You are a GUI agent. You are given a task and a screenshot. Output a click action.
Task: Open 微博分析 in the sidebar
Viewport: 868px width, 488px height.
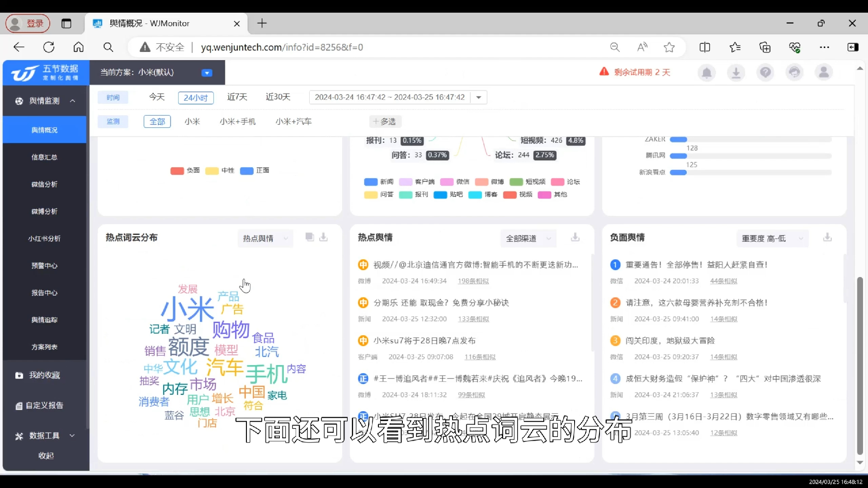click(44, 211)
